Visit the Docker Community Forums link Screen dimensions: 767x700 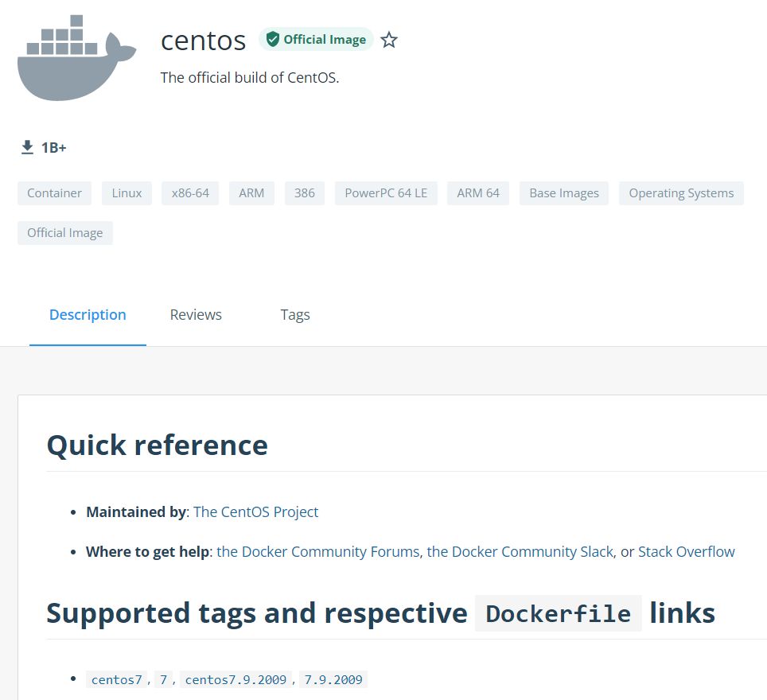(x=318, y=552)
